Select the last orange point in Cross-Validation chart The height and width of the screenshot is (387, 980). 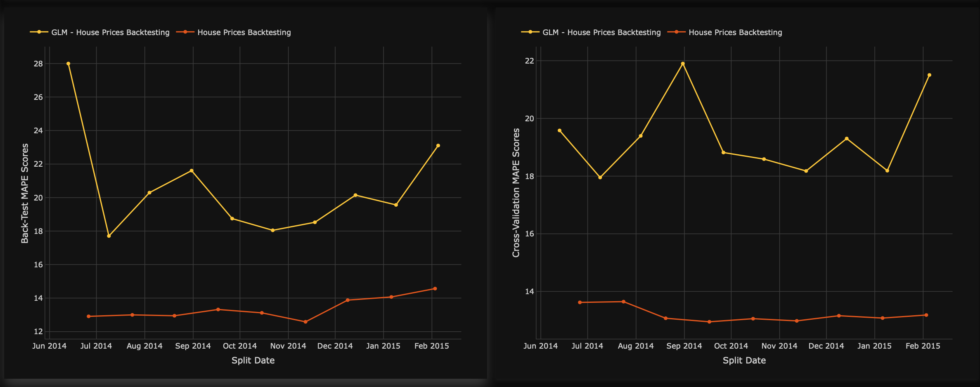click(926, 315)
